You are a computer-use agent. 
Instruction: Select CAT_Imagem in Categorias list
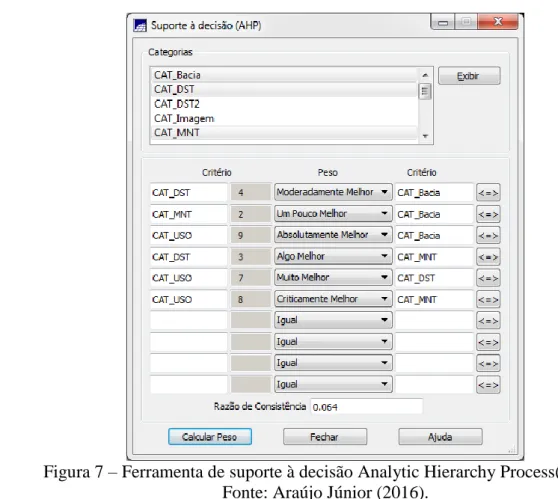click(x=284, y=118)
